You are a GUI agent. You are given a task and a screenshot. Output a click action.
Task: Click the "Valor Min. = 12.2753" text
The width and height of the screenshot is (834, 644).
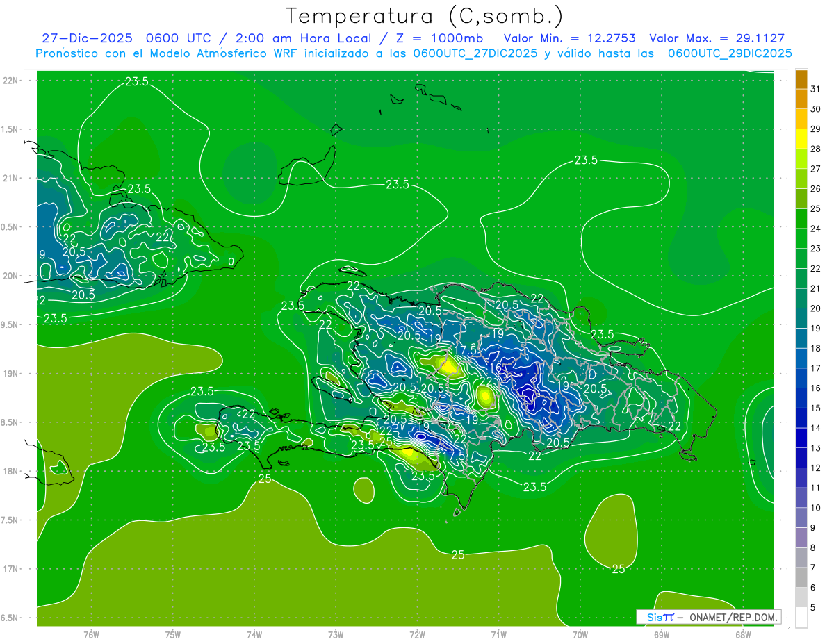[x=571, y=38]
